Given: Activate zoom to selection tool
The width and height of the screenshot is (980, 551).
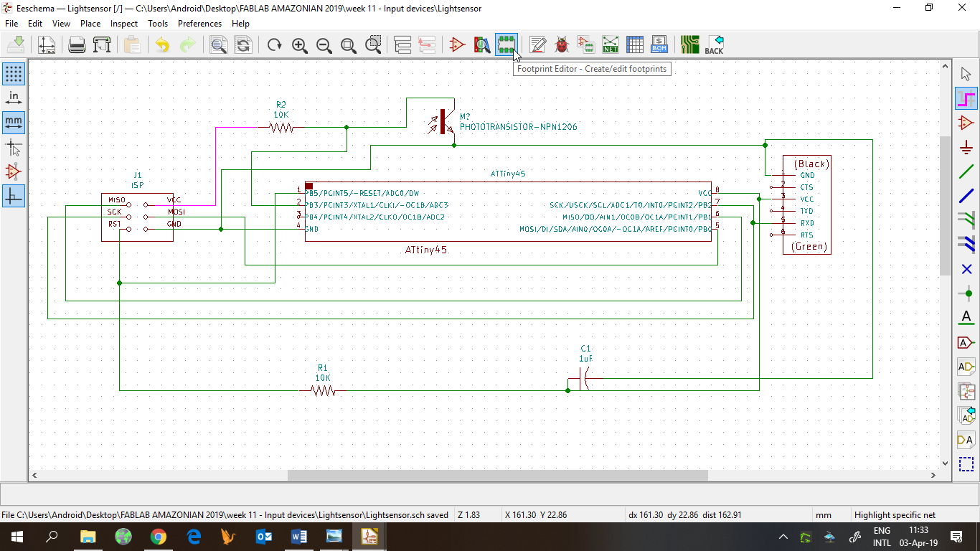Looking at the screenshot, I should 373,44.
